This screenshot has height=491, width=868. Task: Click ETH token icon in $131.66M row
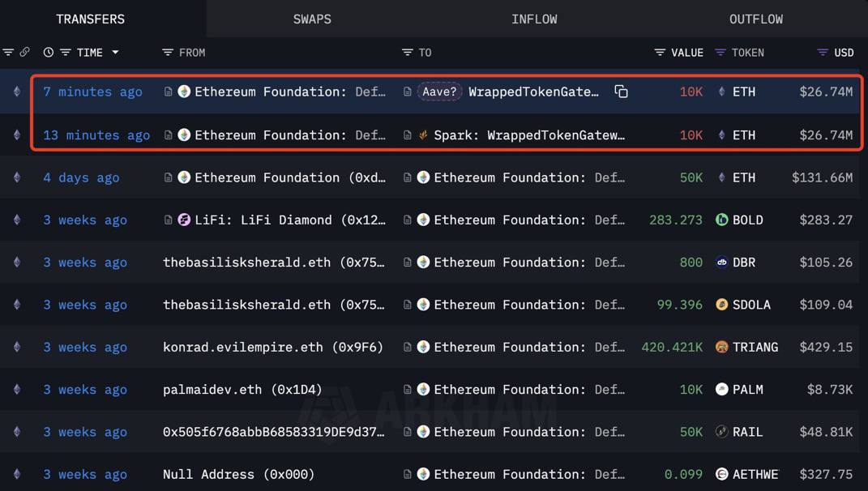[x=722, y=177]
